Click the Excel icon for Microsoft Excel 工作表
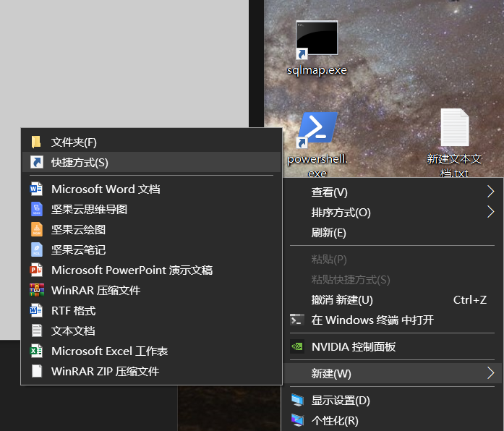 click(36, 351)
